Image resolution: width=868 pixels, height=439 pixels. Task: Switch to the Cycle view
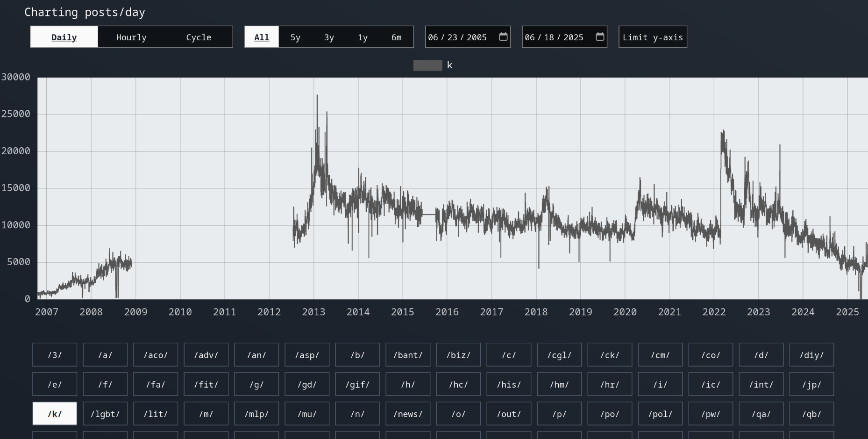(199, 37)
